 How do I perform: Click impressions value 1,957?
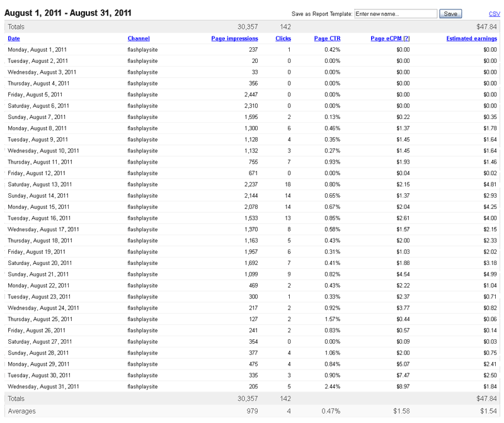pyautogui.click(x=251, y=252)
